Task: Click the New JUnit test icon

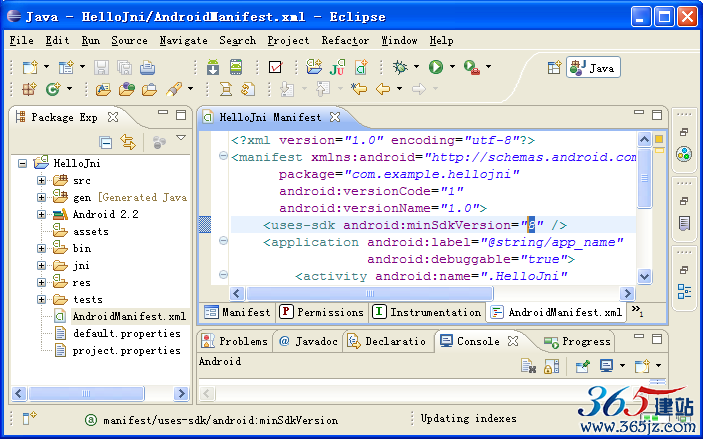Action: point(338,67)
